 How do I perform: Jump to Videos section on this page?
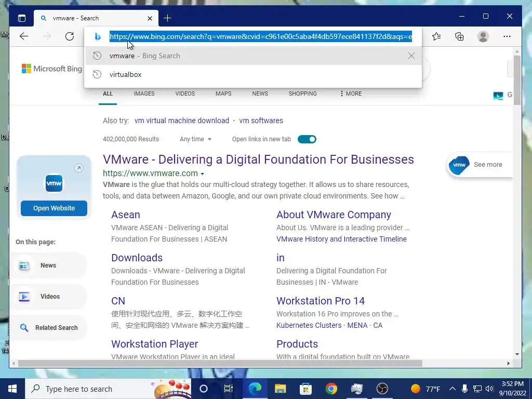point(48,297)
